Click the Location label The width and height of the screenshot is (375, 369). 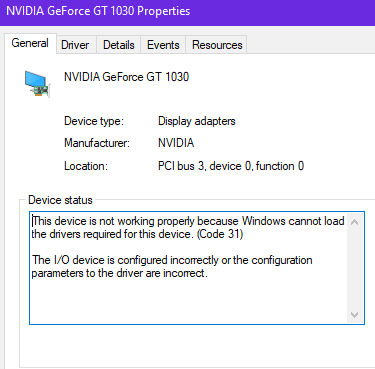click(86, 166)
